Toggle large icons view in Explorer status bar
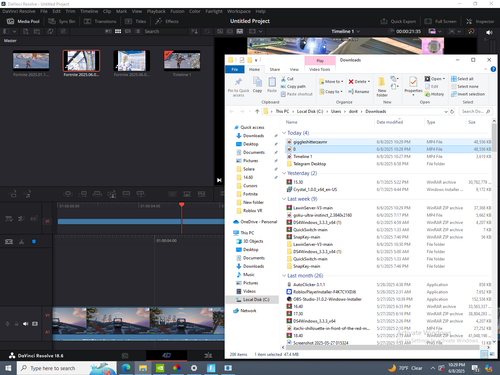 pos(491,354)
